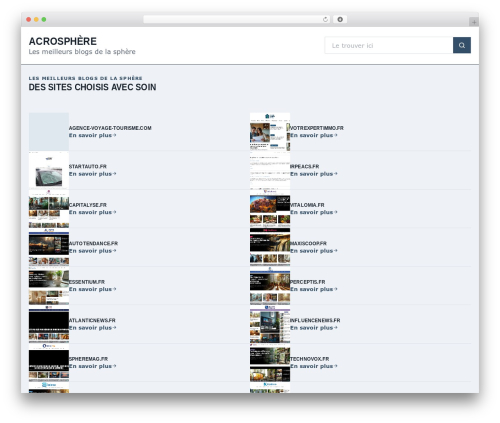Open the IRPEACS.FR thumbnail
Image resolution: width=500 pixels, height=423 pixels.
(270, 170)
